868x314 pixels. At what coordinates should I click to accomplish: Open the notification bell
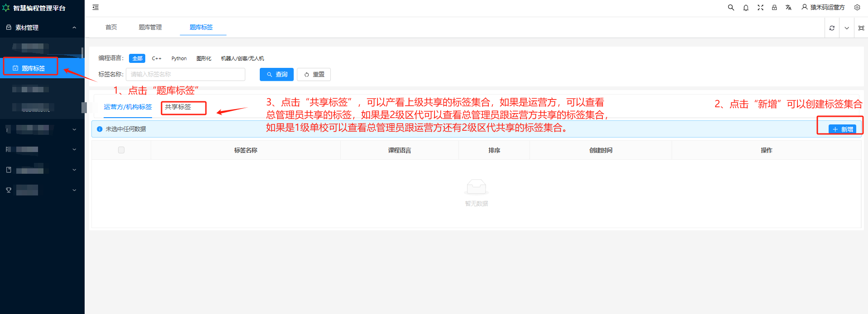pos(746,8)
